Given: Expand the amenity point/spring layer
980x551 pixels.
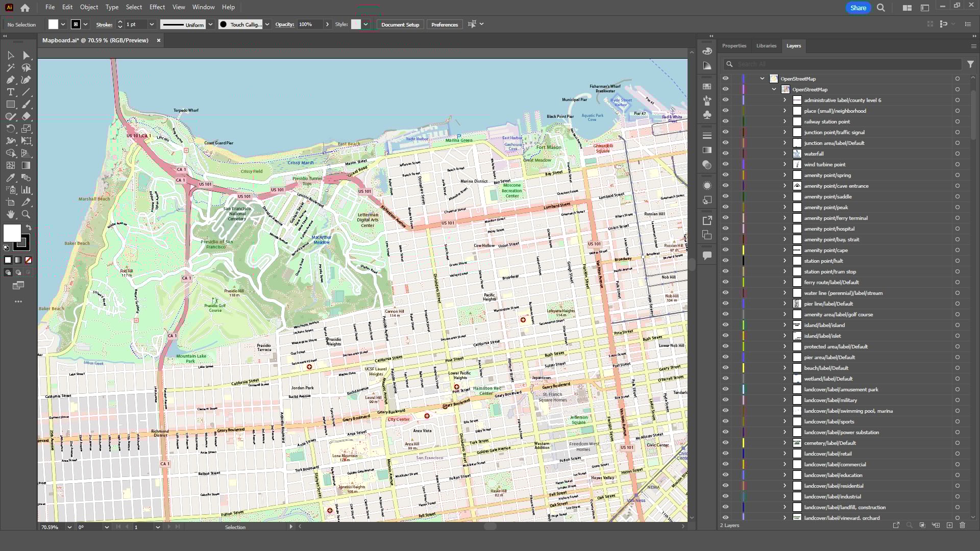Looking at the screenshot, I should pyautogui.click(x=785, y=175).
